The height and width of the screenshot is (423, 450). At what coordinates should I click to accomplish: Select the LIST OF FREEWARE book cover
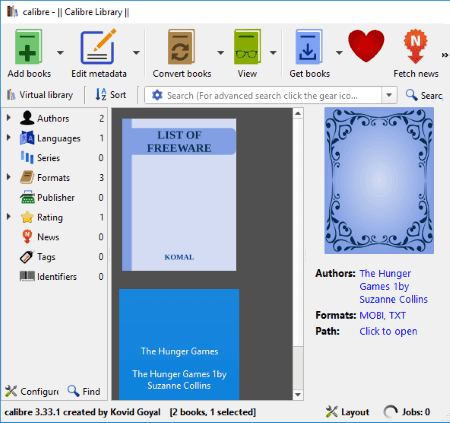click(x=179, y=195)
